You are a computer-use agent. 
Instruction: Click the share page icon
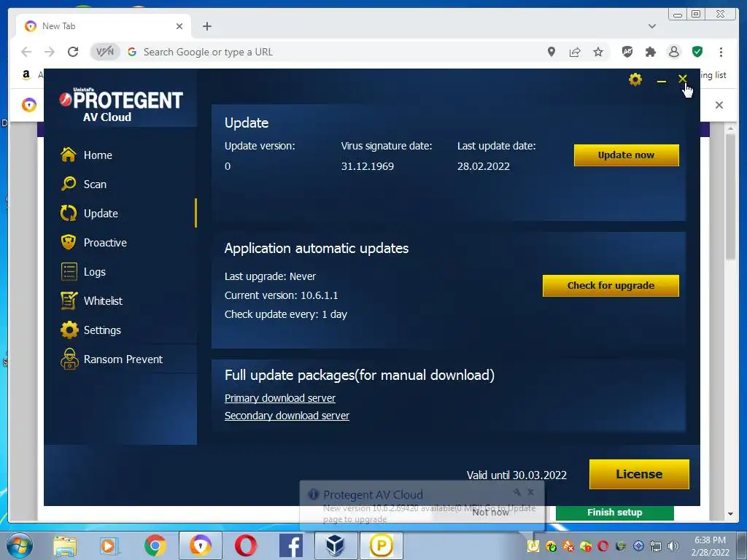[575, 52]
